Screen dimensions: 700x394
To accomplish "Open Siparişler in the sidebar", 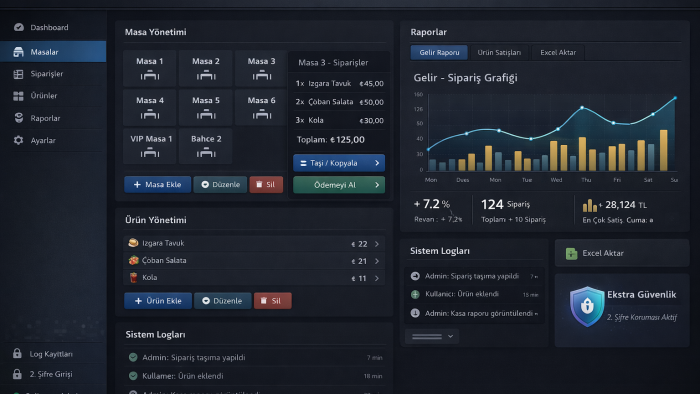I will pos(53,74).
